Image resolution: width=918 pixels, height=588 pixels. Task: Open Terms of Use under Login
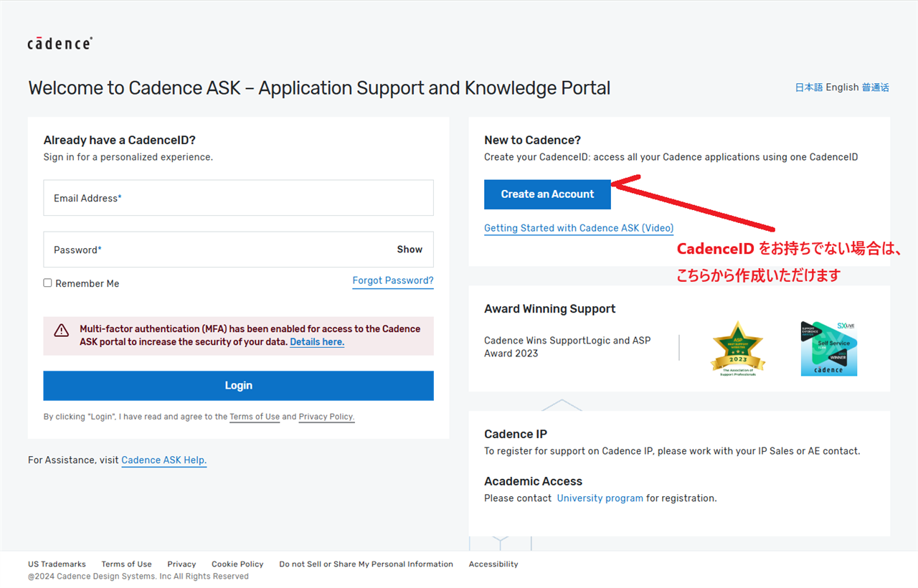point(255,417)
